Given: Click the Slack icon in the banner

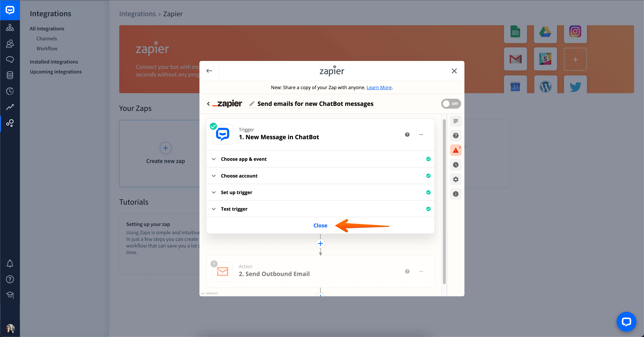Looking at the screenshot, I should [545, 59].
